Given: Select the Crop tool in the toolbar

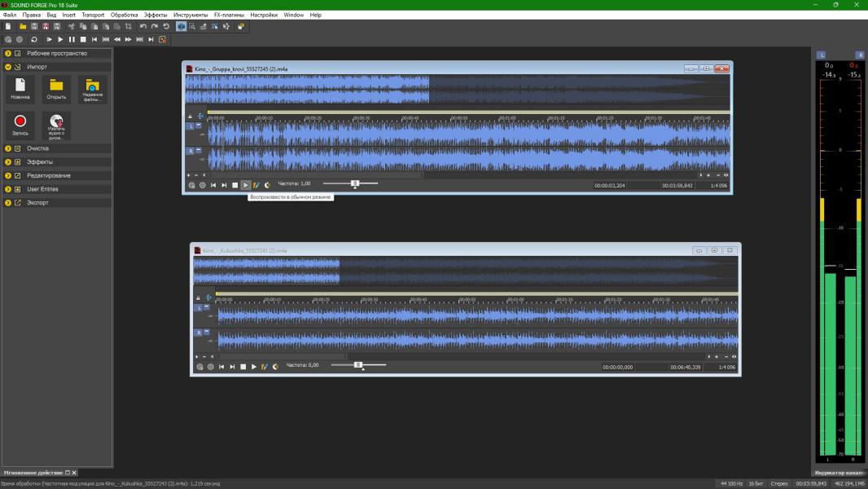Looking at the screenshot, I should pyautogui.click(x=128, y=27).
